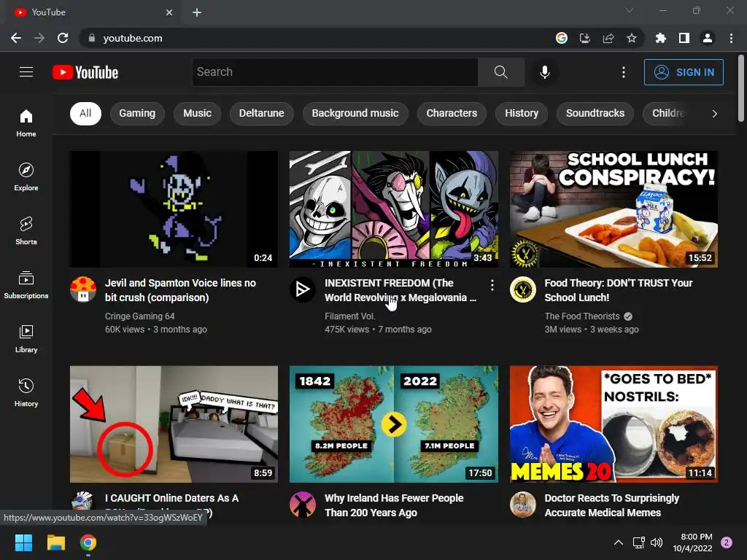The image size is (747, 560).
Task: Click Food Theory: DON'T TRUST title
Action: click(619, 290)
